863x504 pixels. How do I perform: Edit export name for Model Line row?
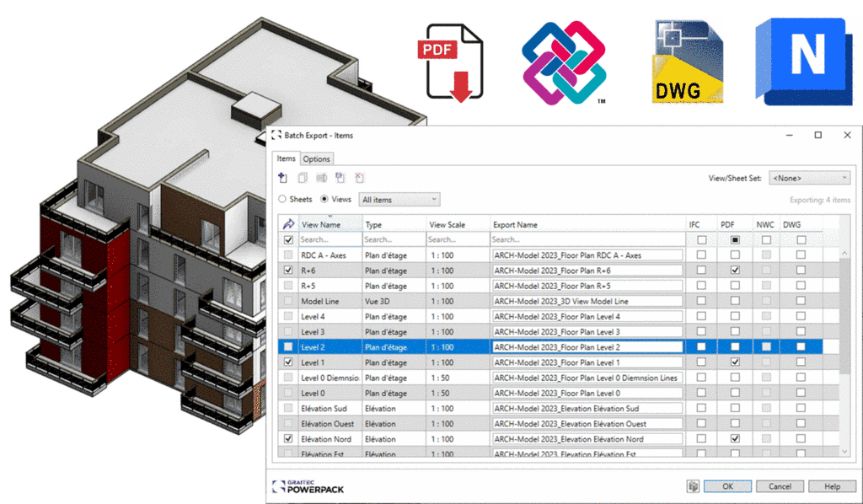[587, 301]
